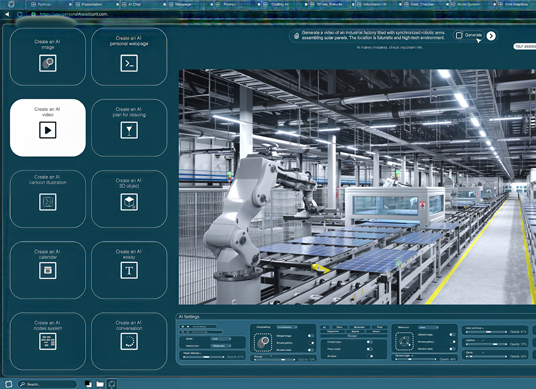Viewport: 536px width, 389px height.
Task: Open the Create an AI image tile
Action: tap(48, 57)
